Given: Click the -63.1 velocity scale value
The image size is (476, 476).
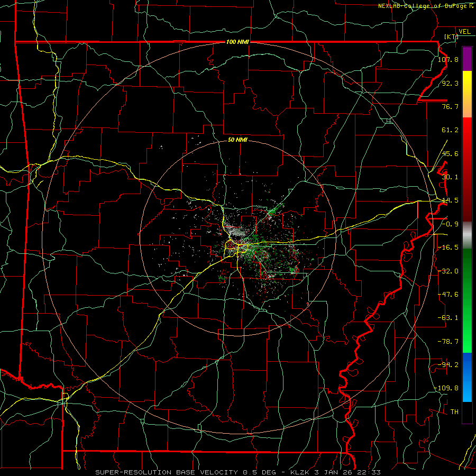Looking at the screenshot, I should coord(448,318).
